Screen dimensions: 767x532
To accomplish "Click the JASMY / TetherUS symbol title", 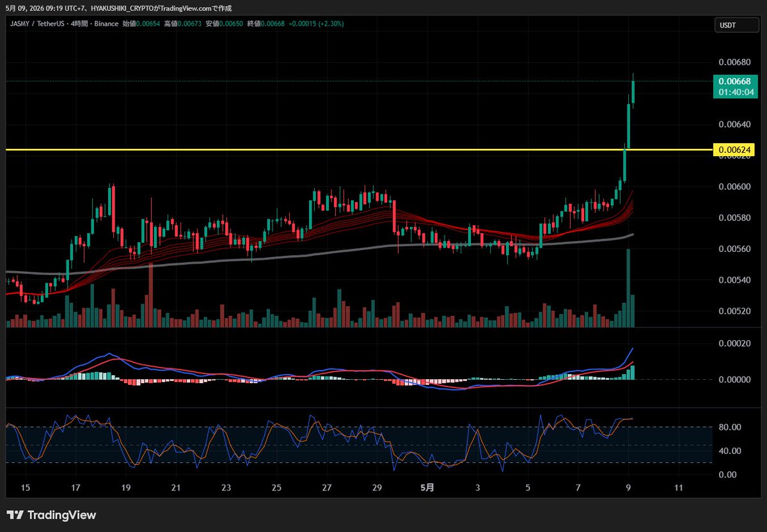I will [37, 24].
